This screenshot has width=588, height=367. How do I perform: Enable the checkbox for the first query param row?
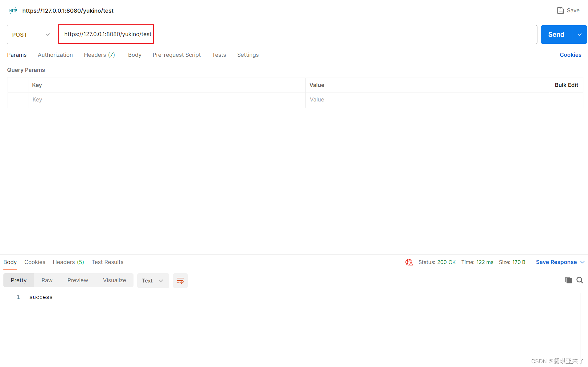pyautogui.click(x=18, y=99)
